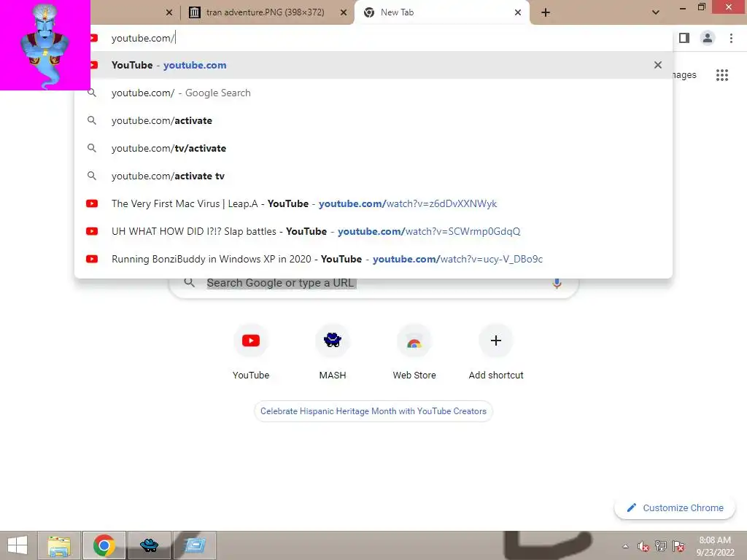The image size is (747, 560).
Task: Open the tab search dropdown arrow
Action: (656, 12)
